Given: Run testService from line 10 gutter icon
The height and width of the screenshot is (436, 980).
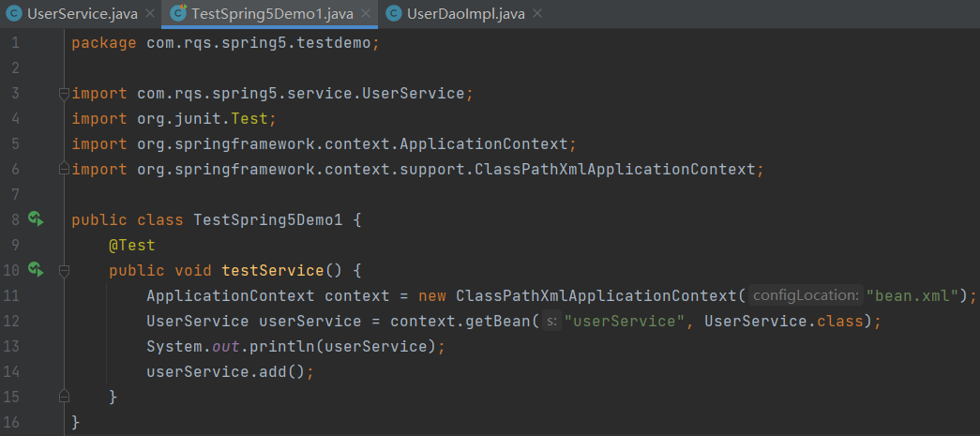Looking at the screenshot, I should pyautogui.click(x=36, y=270).
